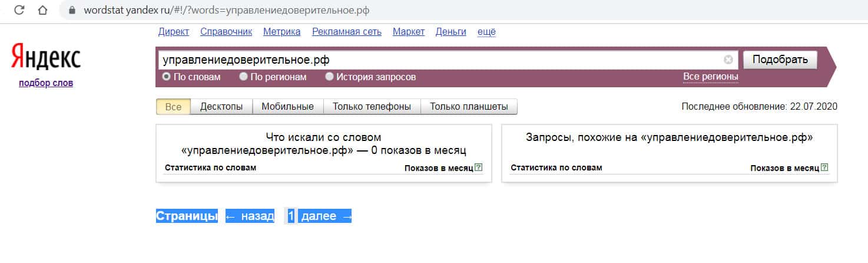This screenshot has height=263, width=868.
Task: Switch to the Десктопы tab
Action: pos(221,107)
